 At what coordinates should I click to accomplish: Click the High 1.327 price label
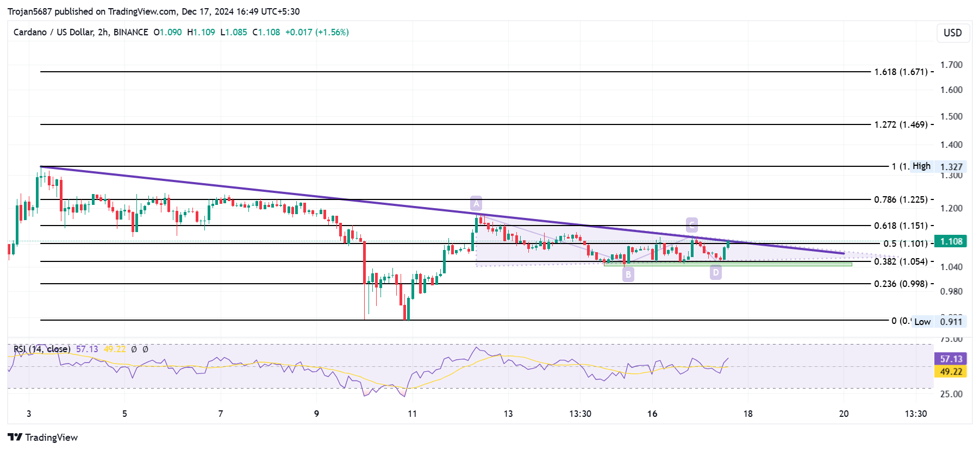click(938, 166)
